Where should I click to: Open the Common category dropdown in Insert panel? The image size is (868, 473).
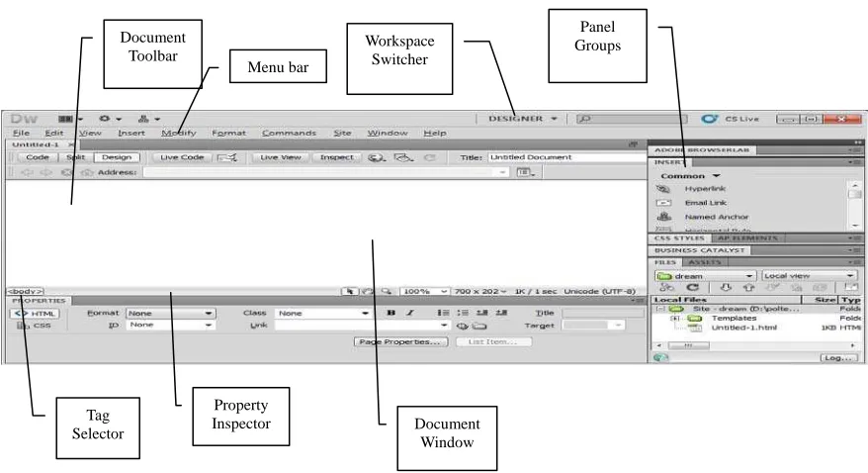(x=690, y=176)
